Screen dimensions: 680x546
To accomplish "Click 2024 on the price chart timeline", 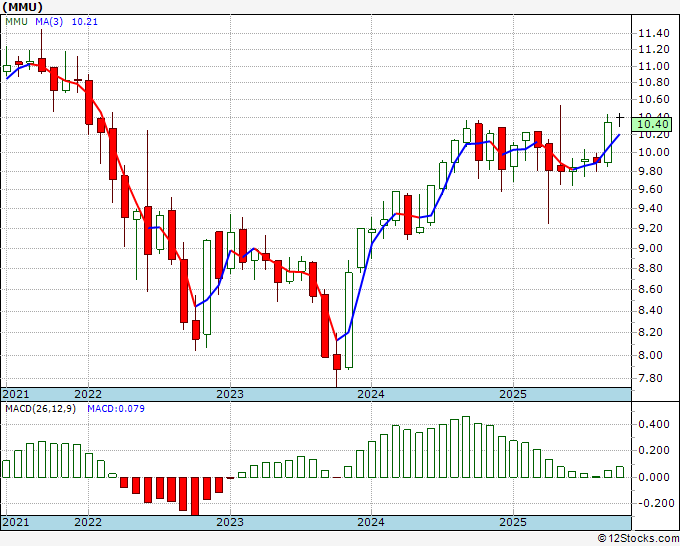I will [x=371, y=394].
